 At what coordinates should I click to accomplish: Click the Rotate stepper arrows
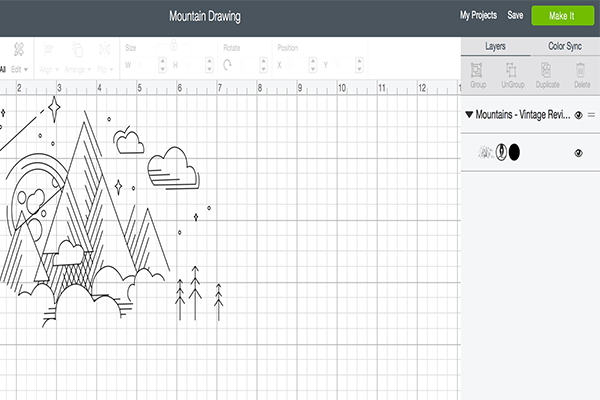point(263,65)
